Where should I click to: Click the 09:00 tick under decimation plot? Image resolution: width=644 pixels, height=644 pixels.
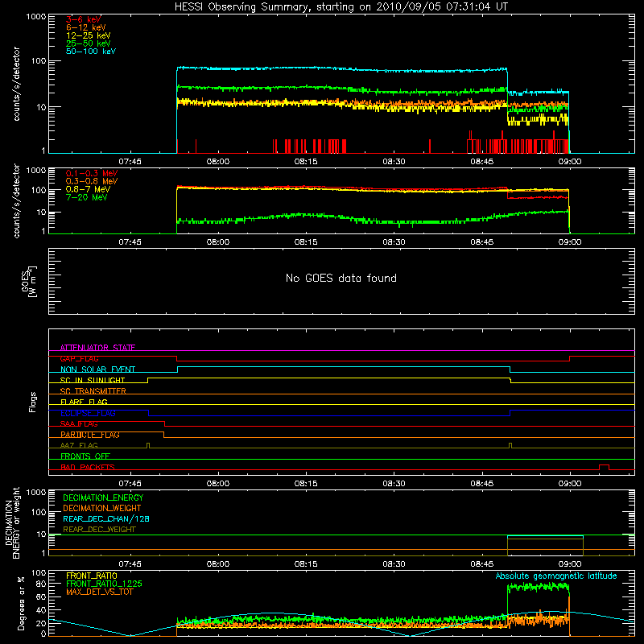point(570,564)
